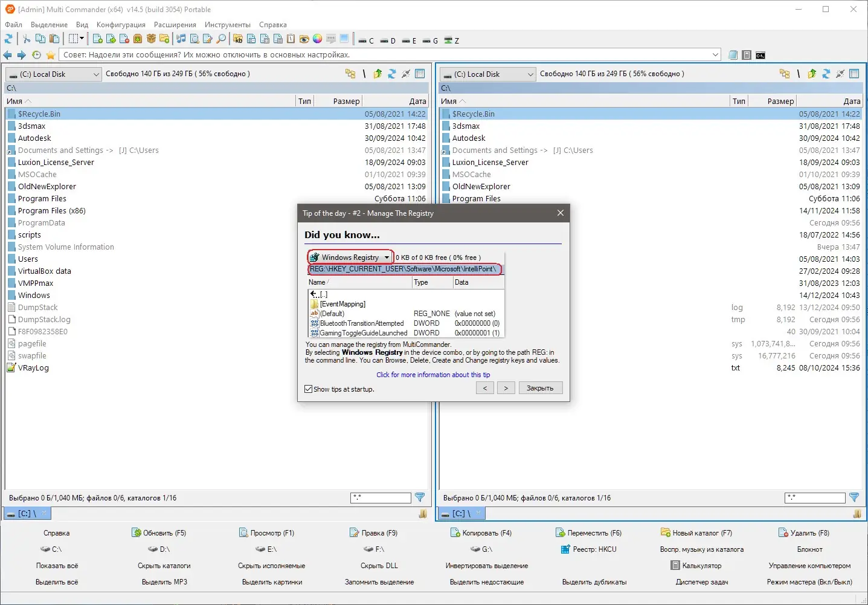
Task: Click the favorites star near navigation arrows
Action: pyautogui.click(x=50, y=54)
